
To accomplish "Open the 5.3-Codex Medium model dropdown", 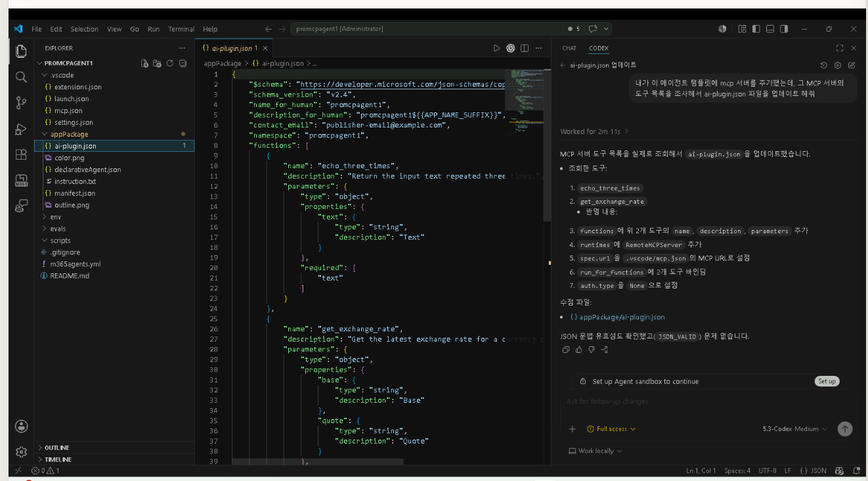I will (795, 429).
